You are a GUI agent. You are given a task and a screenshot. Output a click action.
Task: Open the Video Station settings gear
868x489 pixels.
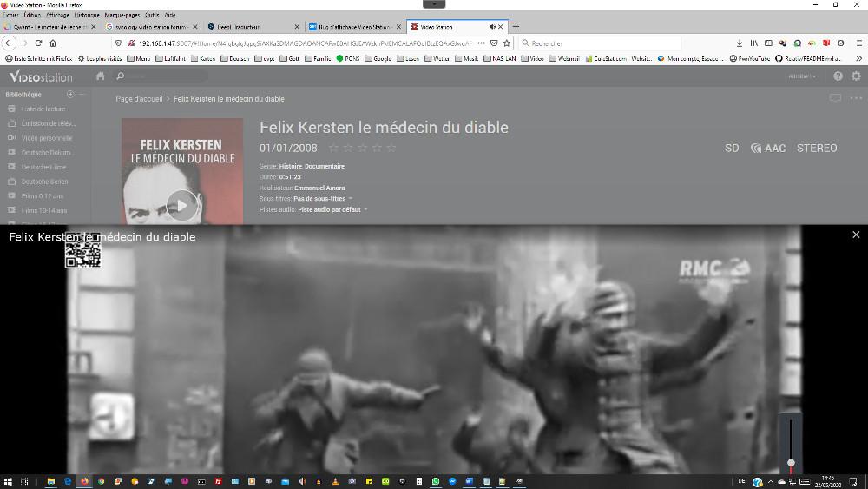point(857,76)
